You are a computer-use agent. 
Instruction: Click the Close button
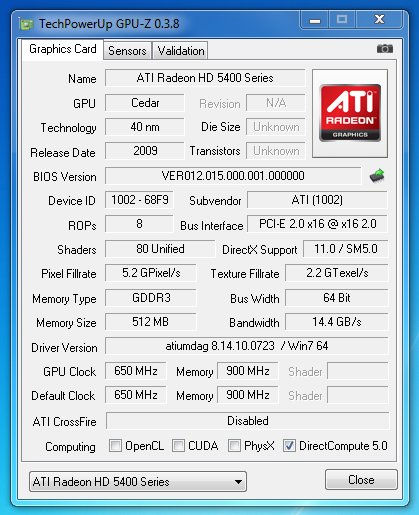[361, 480]
